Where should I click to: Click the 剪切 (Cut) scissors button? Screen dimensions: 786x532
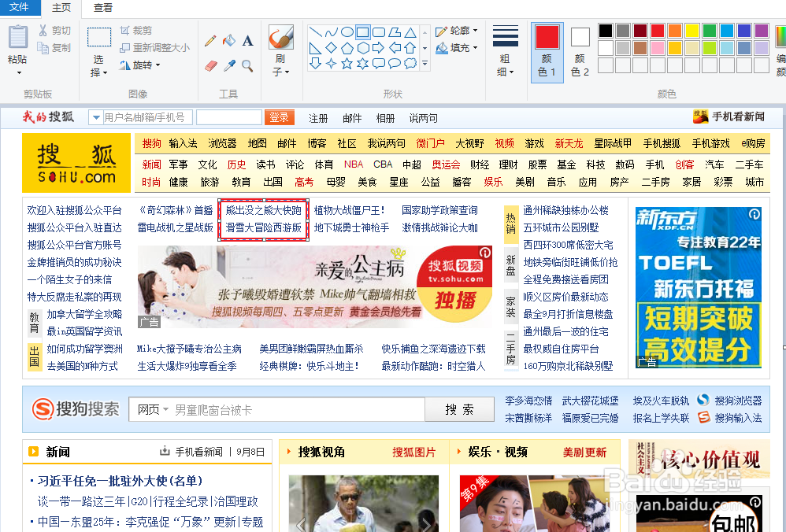tap(54, 31)
